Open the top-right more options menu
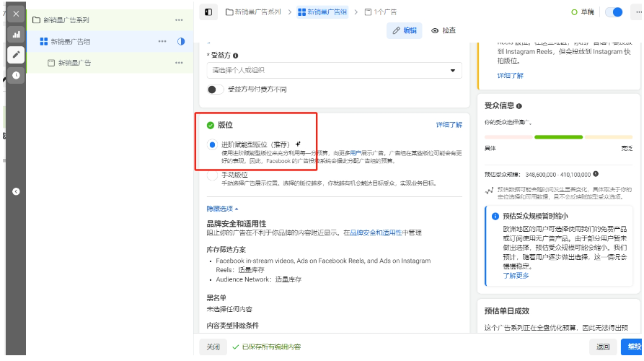This screenshot has width=644, height=361. pyautogui.click(x=638, y=12)
